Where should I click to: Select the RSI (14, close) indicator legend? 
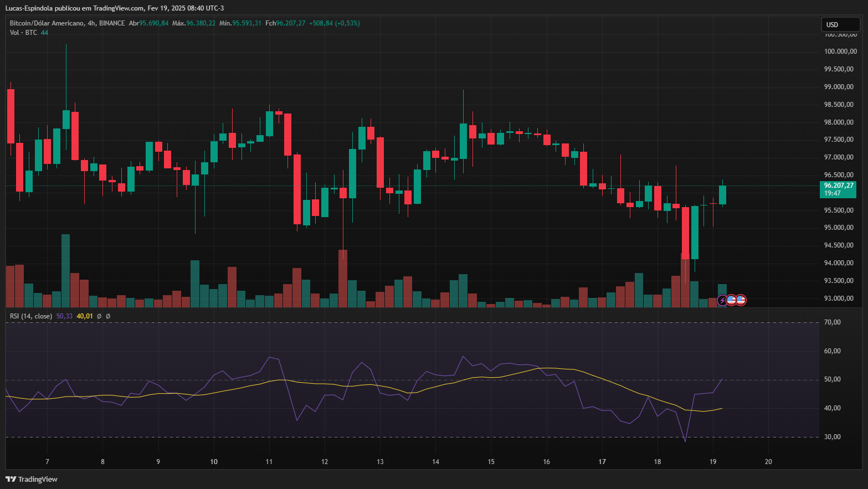pos(31,316)
